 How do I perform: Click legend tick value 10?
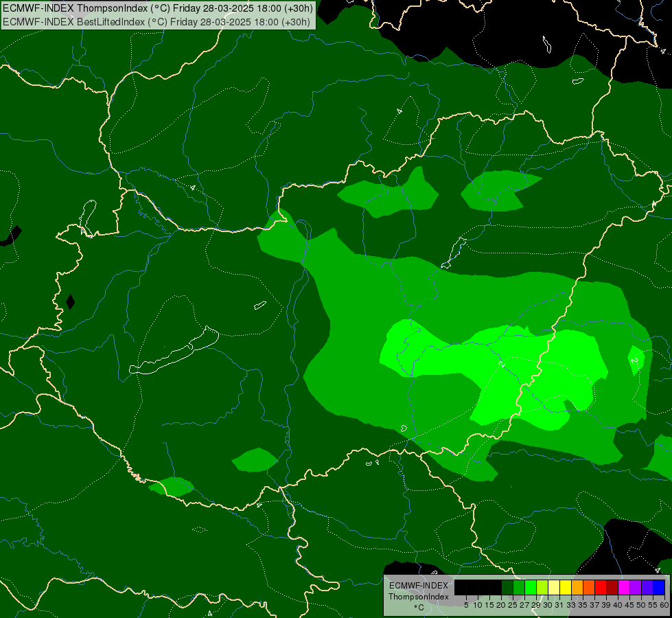478,605
